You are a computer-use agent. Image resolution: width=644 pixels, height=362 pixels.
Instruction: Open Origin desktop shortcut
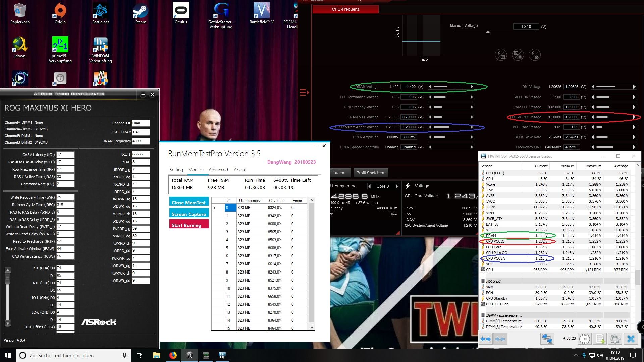coord(60,14)
